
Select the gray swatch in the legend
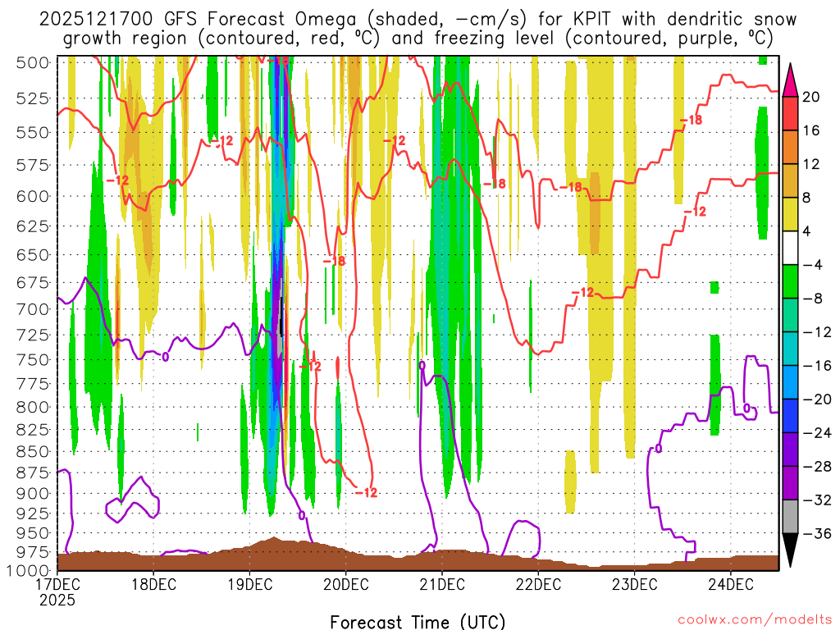pos(792,517)
